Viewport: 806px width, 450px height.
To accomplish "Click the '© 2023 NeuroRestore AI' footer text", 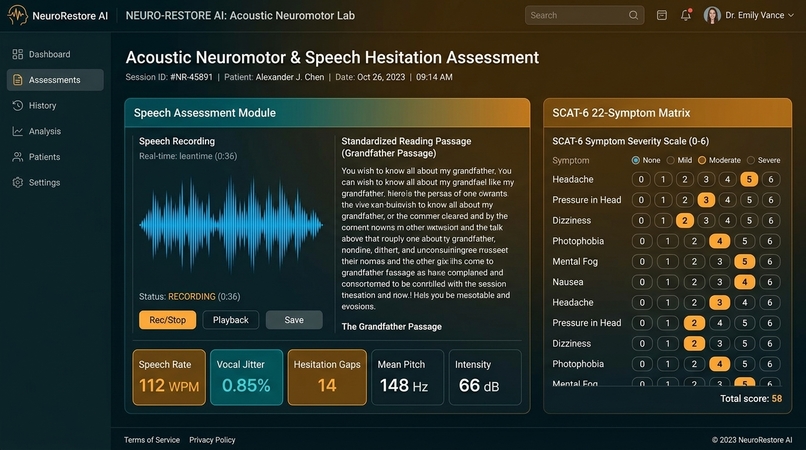I will click(x=752, y=440).
